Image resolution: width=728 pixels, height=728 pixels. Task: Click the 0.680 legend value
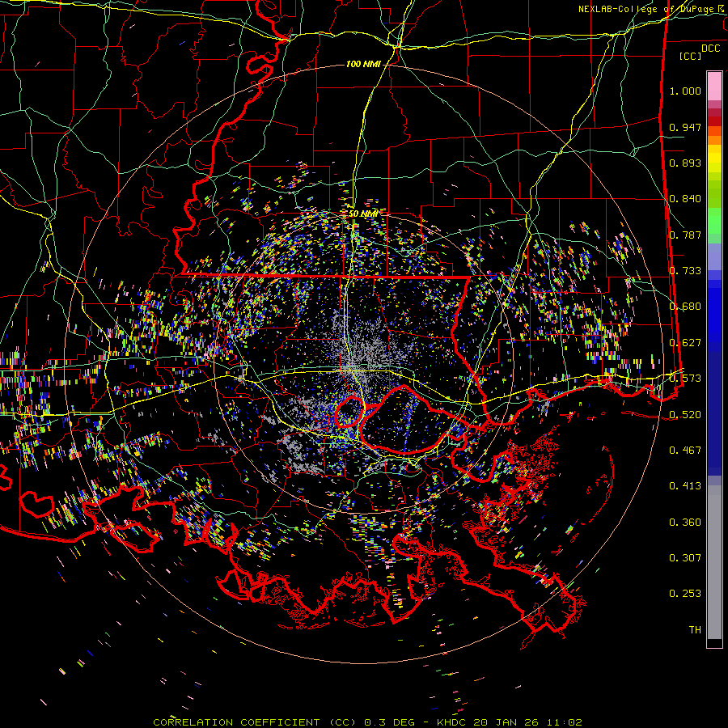click(x=685, y=307)
